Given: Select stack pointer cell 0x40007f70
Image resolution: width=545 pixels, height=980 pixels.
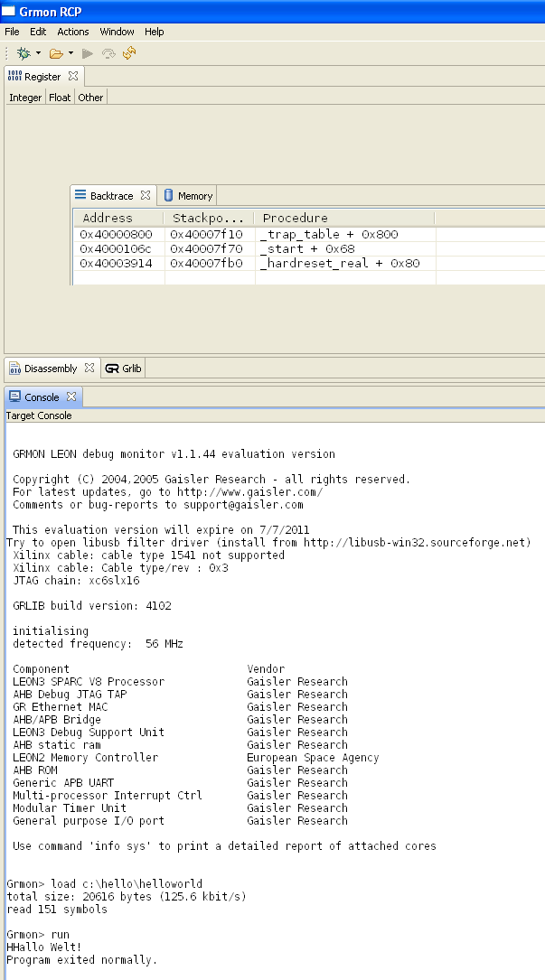Looking at the screenshot, I should tap(206, 248).
